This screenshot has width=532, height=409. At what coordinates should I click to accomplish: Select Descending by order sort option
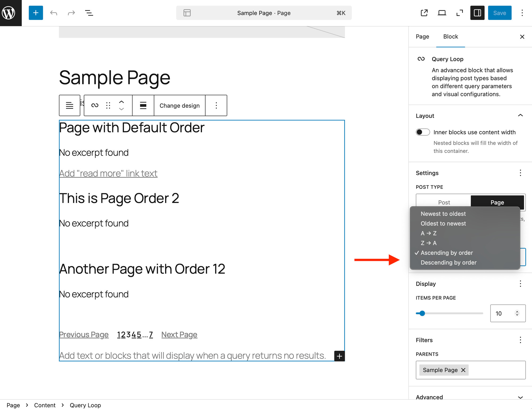[x=448, y=262]
